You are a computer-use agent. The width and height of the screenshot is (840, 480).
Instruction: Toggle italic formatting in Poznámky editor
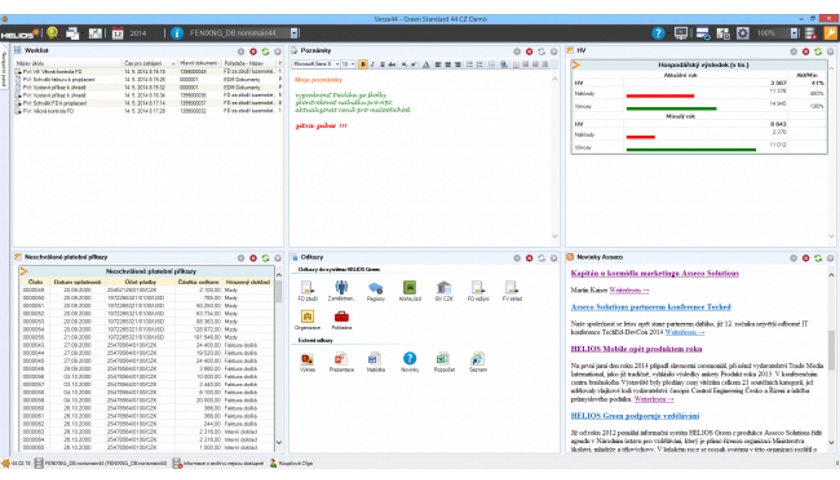(x=373, y=64)
